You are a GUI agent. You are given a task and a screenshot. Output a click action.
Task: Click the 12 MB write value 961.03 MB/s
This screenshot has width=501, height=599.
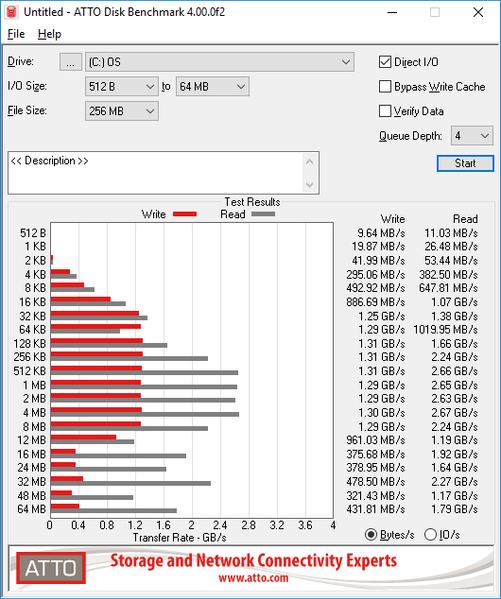pos(375,440)
